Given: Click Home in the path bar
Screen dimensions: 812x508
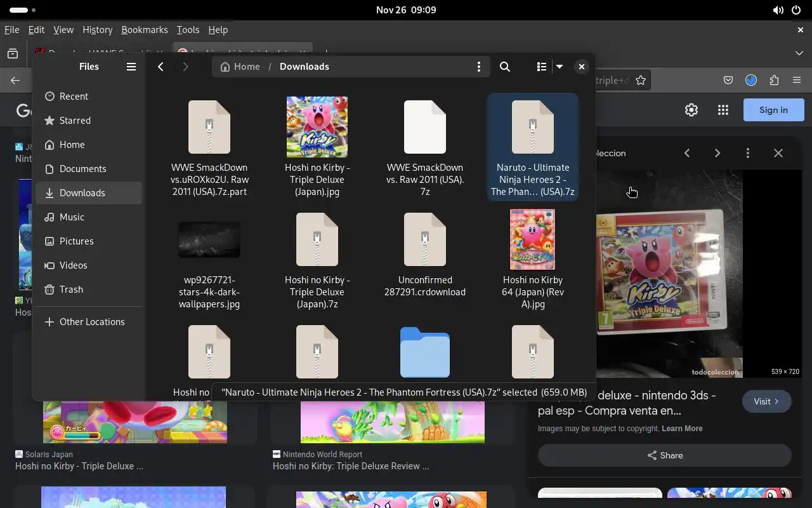Looking at the screenshot, I should tap(240, 67).
